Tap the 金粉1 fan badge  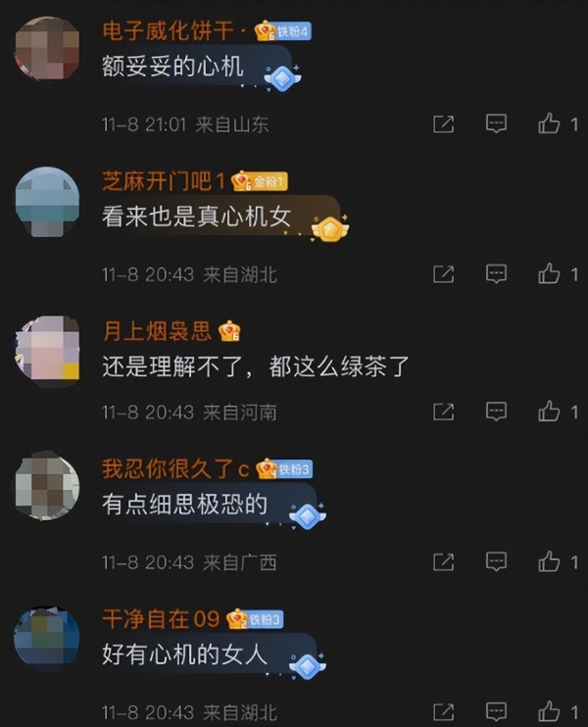tap(269, 181)
